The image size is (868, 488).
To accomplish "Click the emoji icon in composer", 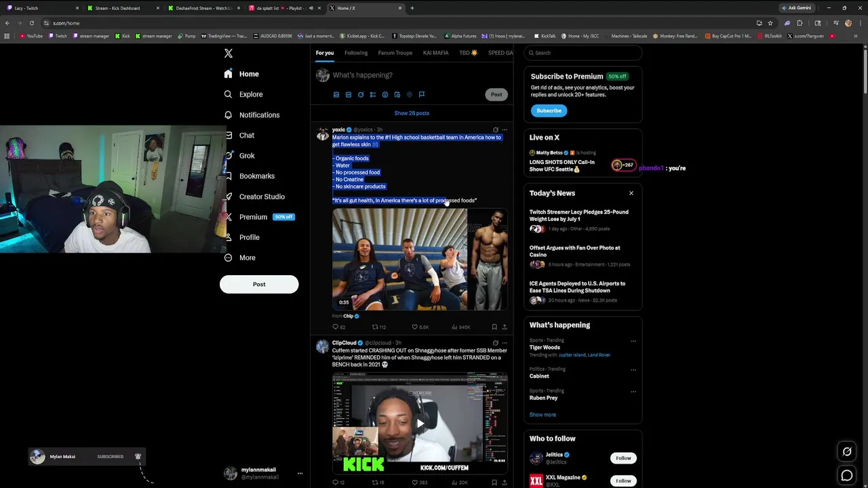I will 385,95.
